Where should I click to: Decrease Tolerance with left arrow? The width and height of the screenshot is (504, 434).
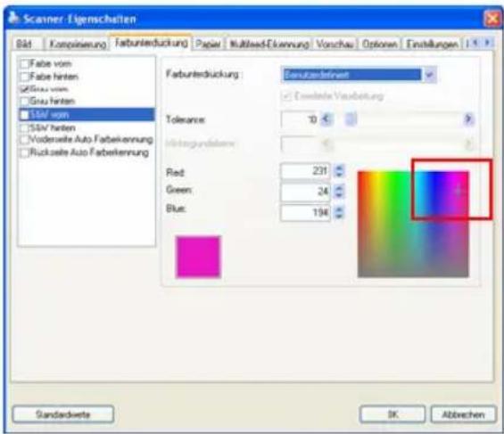click(326, 119)
